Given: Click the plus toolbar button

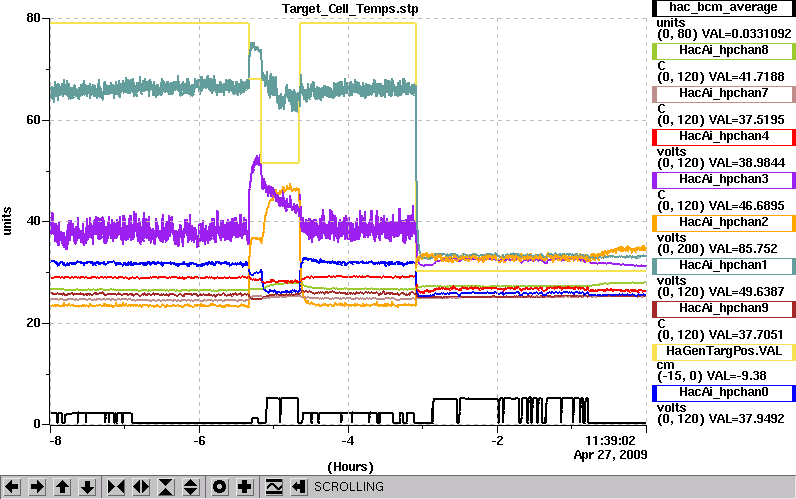Looking at the screenshot, I should [245, 487].
